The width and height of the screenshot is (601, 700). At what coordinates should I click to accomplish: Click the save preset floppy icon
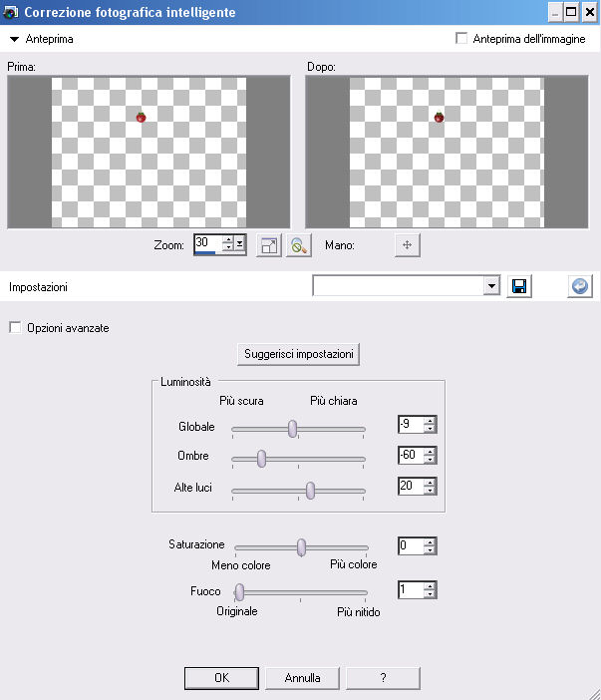[x=519, y=286]
